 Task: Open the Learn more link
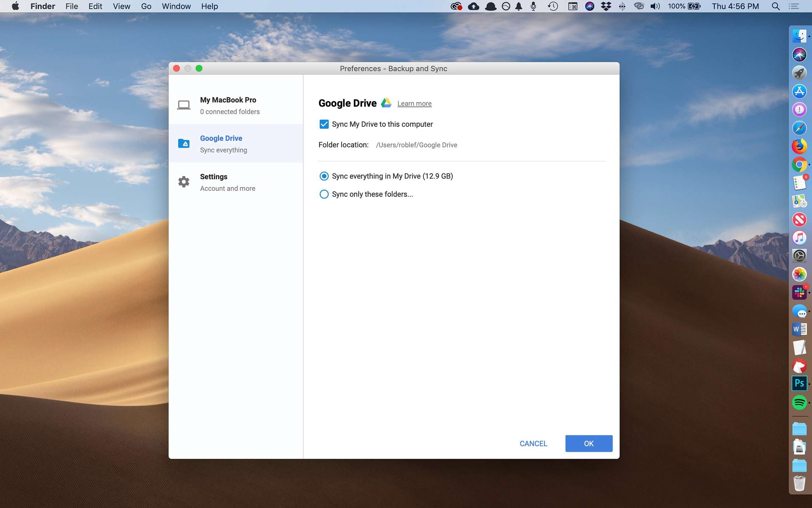(x=414, y=103)
